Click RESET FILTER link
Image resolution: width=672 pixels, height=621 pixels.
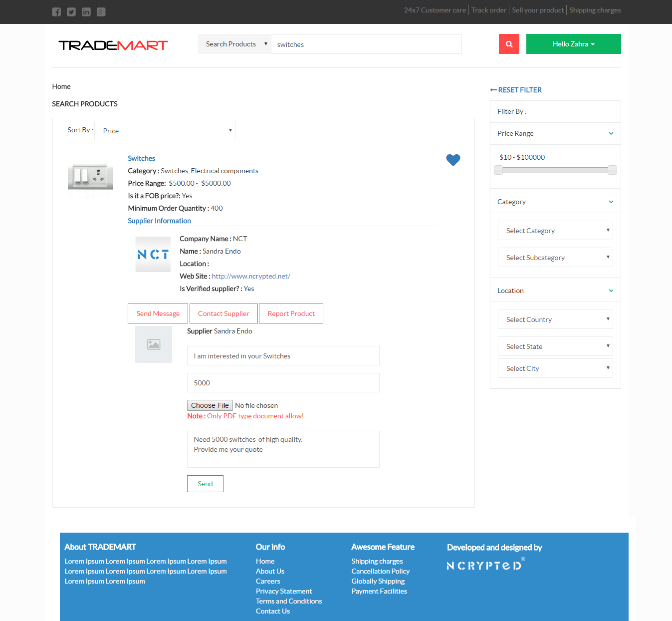pyautogui.click(x=516, y=90)
